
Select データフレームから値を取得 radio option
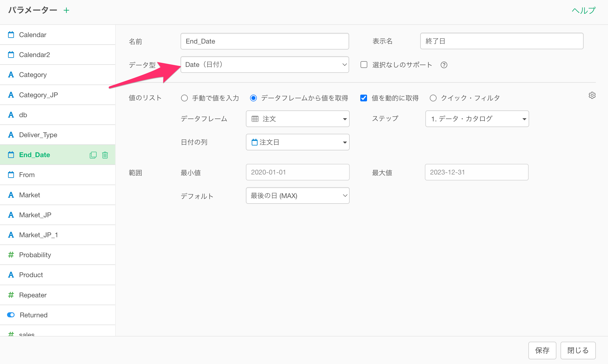tap(253, 98)
